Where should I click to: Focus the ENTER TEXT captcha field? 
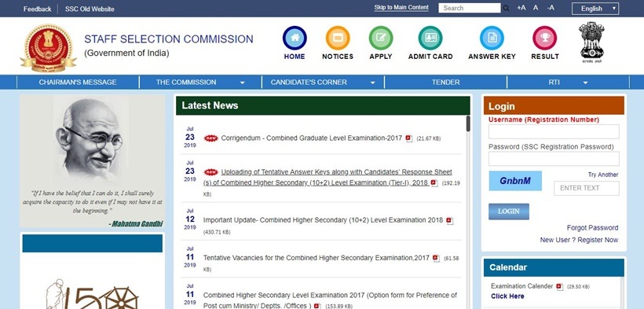[586, 188]
